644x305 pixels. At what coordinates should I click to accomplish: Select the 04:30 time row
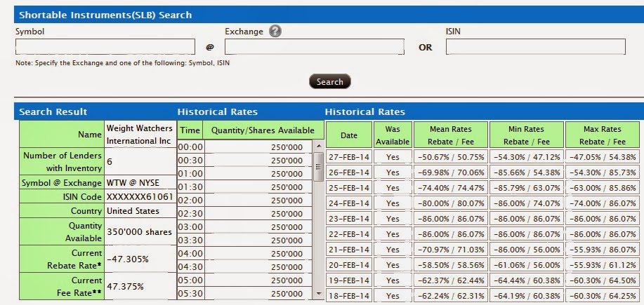point(244,267)
